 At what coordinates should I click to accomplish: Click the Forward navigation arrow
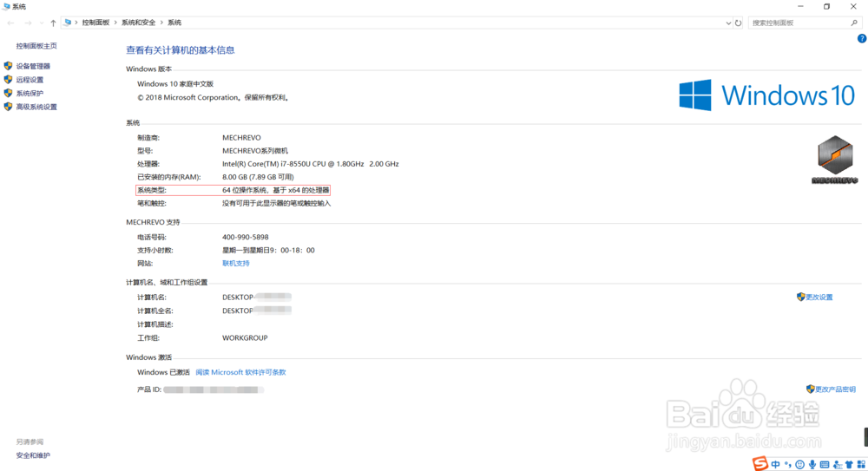point(28,23)
